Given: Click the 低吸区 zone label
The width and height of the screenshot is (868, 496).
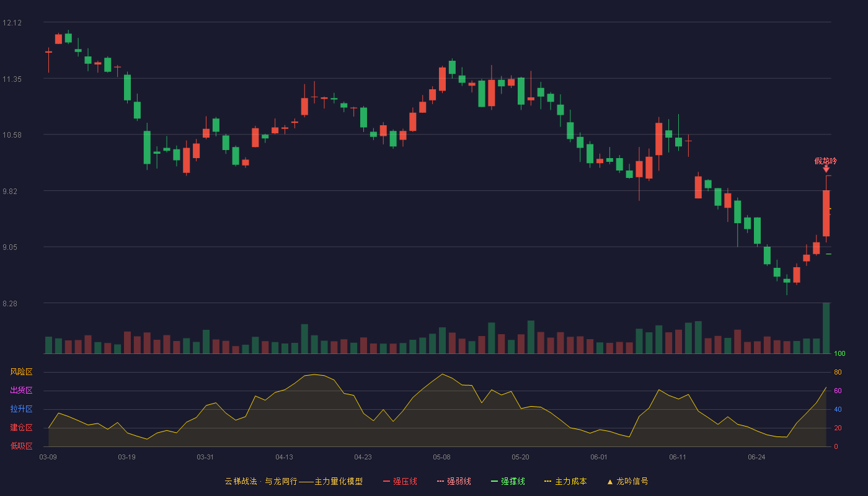Looking at the screenshot, I should [21, 446].
